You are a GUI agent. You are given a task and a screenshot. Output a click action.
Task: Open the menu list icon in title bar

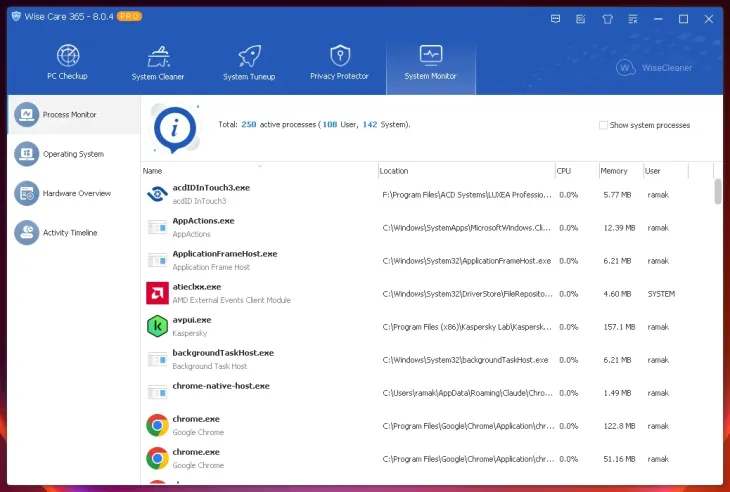(633, 19)
